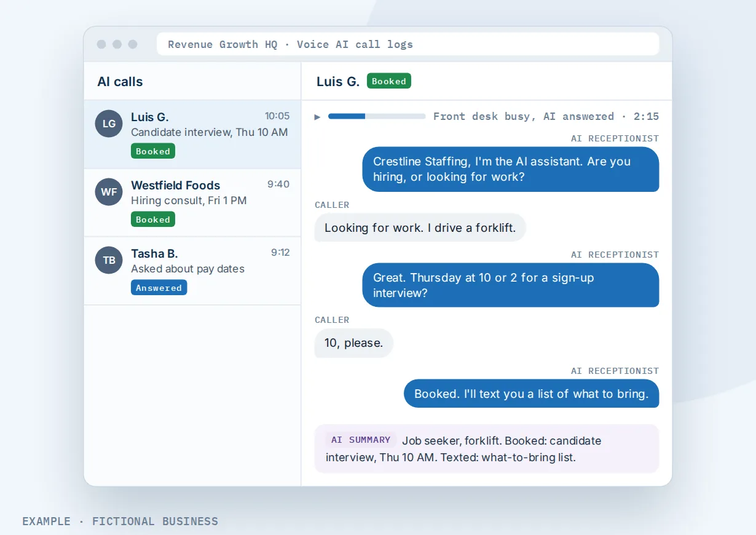Click the 10:05 timestamp
Image resolution: width=756 pixels, height=535 pixels.
[x=277, y=116]
